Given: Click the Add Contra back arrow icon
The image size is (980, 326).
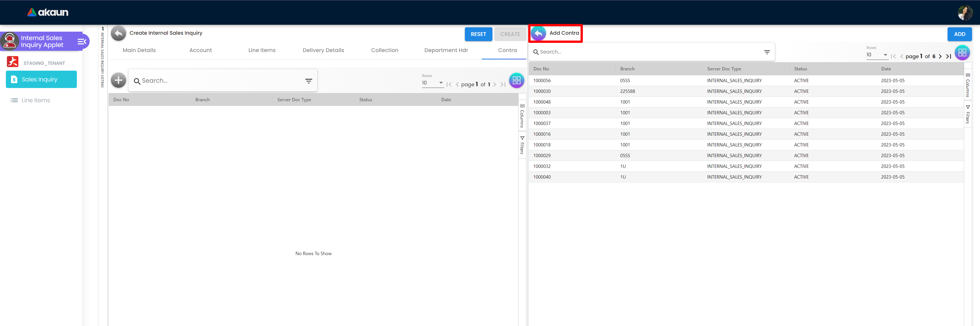Looking at the screenshot, I should click(538, 33).
